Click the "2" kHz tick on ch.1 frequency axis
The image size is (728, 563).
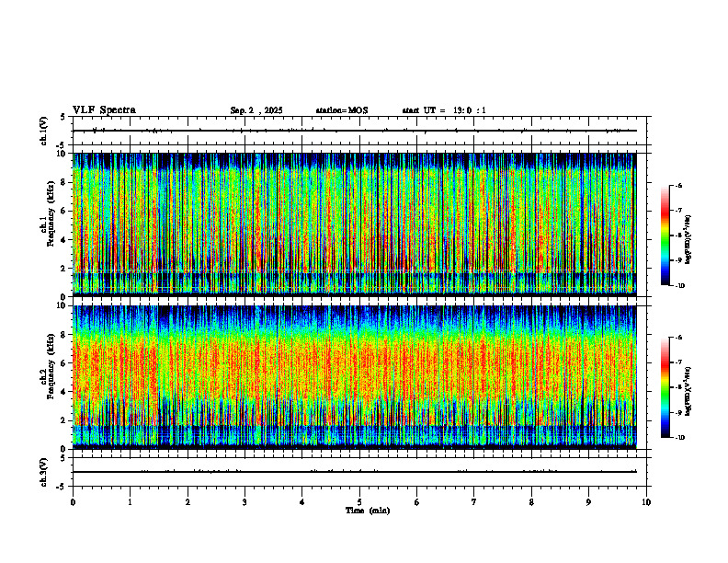(x=64, y=269)
